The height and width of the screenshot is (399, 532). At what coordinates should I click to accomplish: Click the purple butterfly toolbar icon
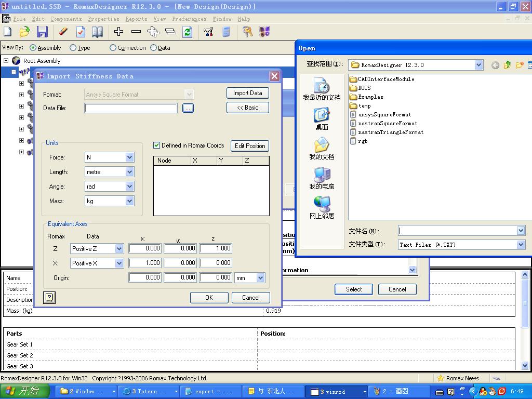(x=264, y=32)
